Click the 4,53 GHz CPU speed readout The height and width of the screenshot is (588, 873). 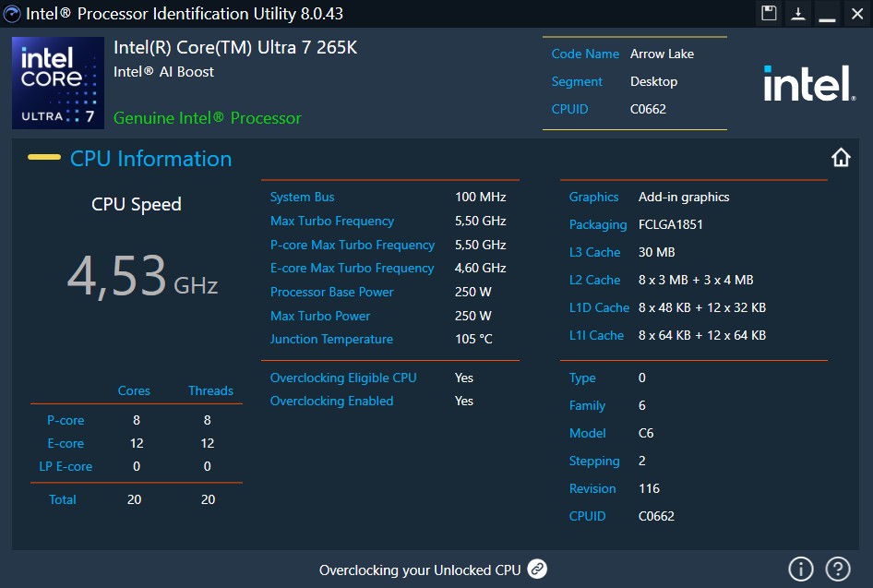(142, 277)
